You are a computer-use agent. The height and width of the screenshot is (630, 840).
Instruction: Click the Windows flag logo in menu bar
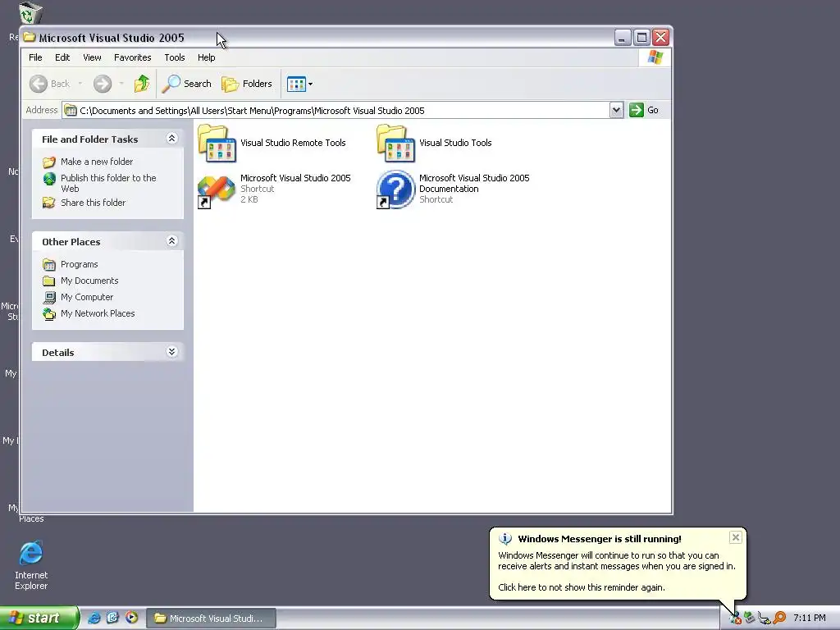click(x=655, y=57)
